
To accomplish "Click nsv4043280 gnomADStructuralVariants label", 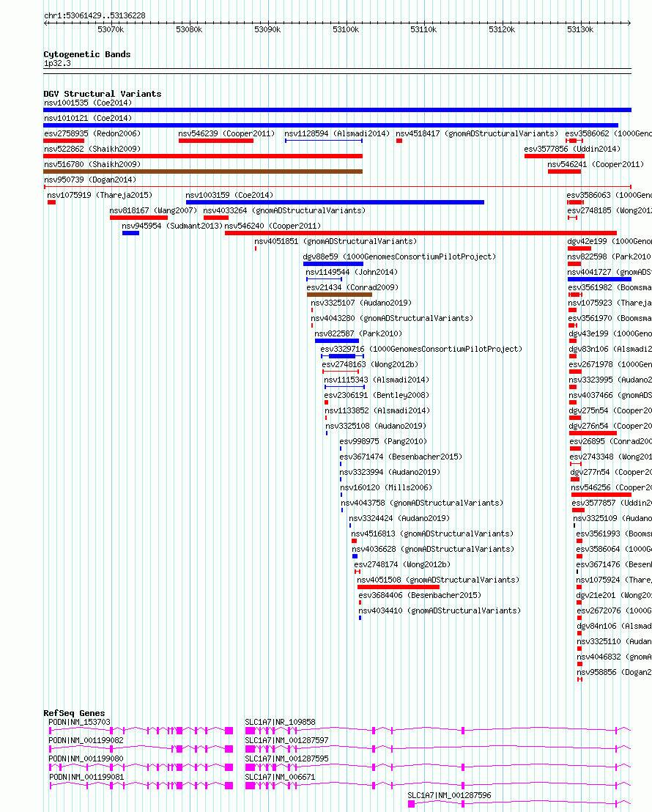I will 392,319.
